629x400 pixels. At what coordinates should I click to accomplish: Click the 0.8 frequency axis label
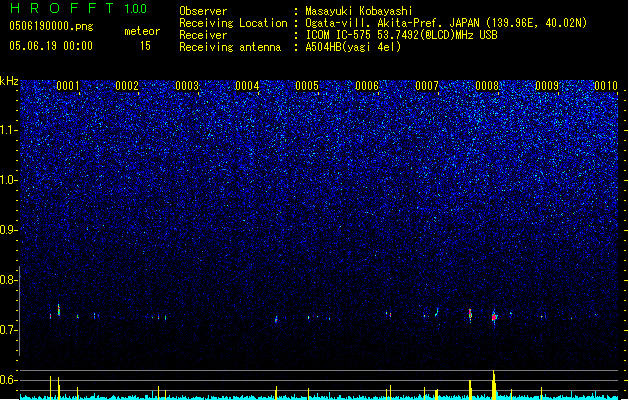(x=8, y=280)
